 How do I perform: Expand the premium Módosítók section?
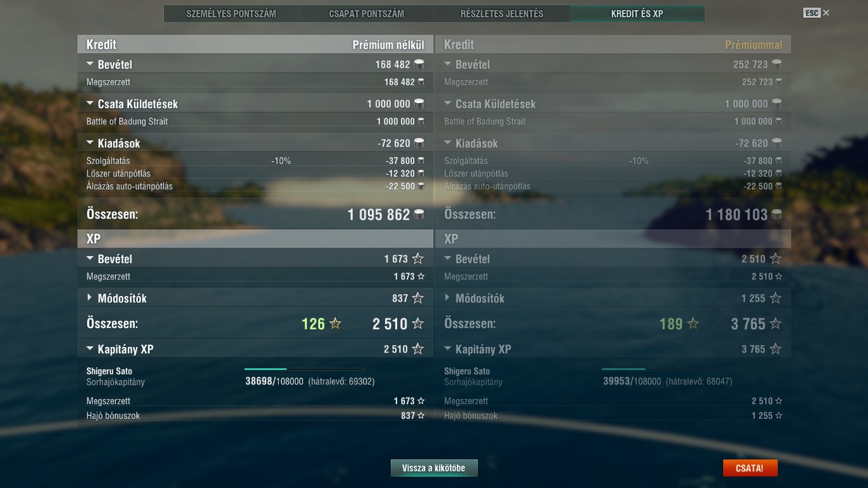point(447,298)
